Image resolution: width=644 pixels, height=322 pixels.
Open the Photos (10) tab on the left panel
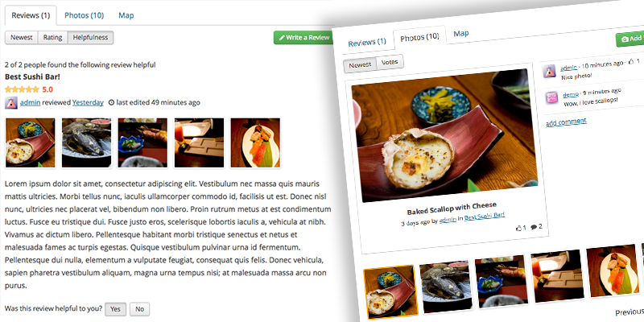[x=85, y=15]
